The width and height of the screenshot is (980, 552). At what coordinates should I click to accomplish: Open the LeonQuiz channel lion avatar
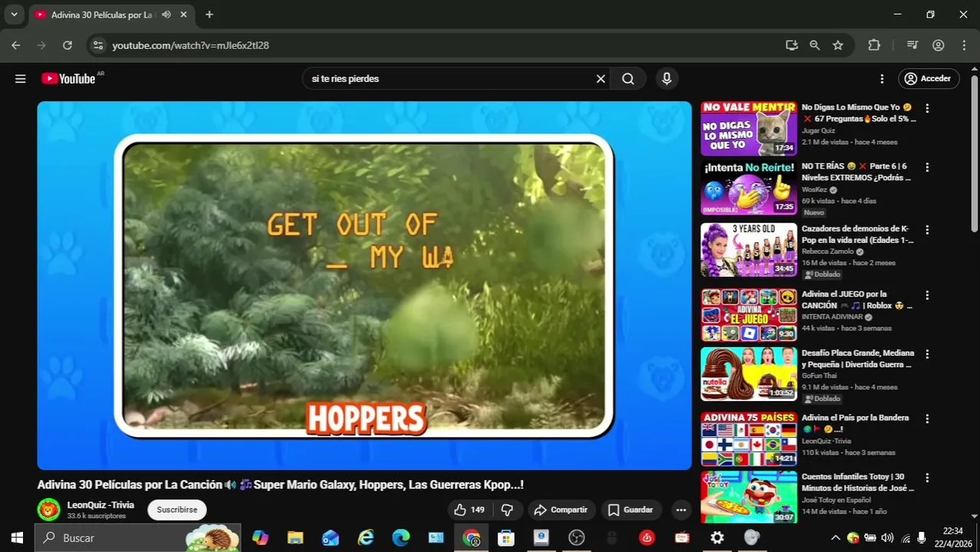pyautogui.click(x=48, y=510)
